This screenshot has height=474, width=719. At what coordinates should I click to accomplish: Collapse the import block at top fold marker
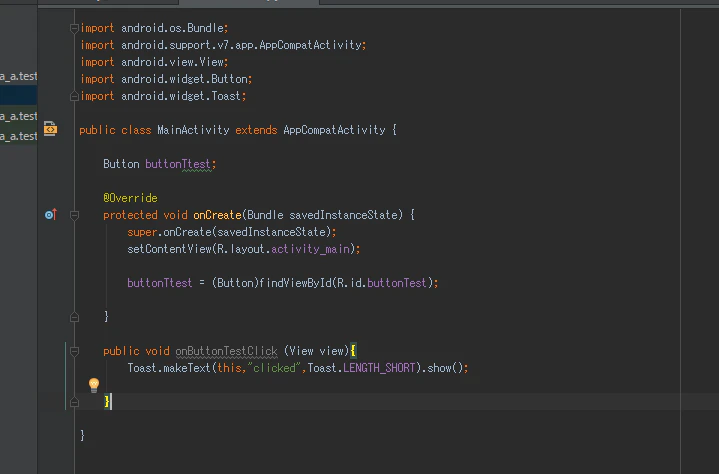point(74,28)
